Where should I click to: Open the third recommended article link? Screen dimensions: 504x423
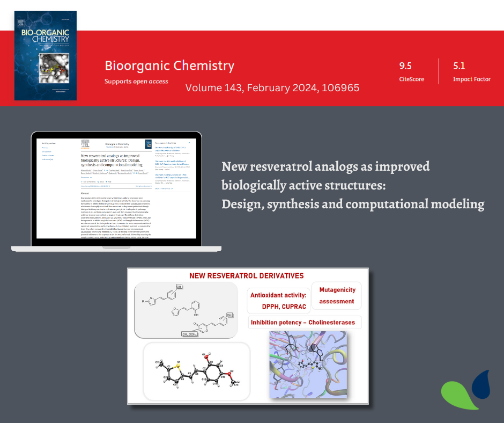pyautogui.click(x=172, y=176)
